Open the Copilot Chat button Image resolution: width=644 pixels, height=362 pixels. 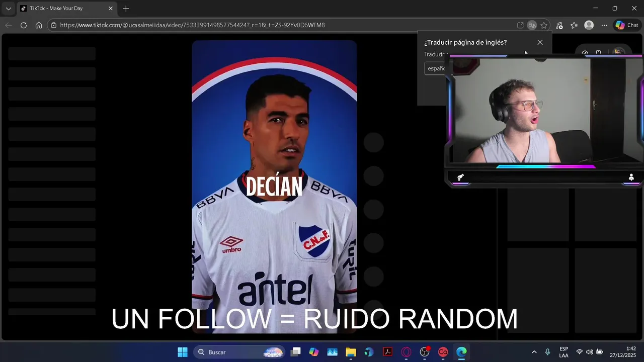[x=627, y=25]
